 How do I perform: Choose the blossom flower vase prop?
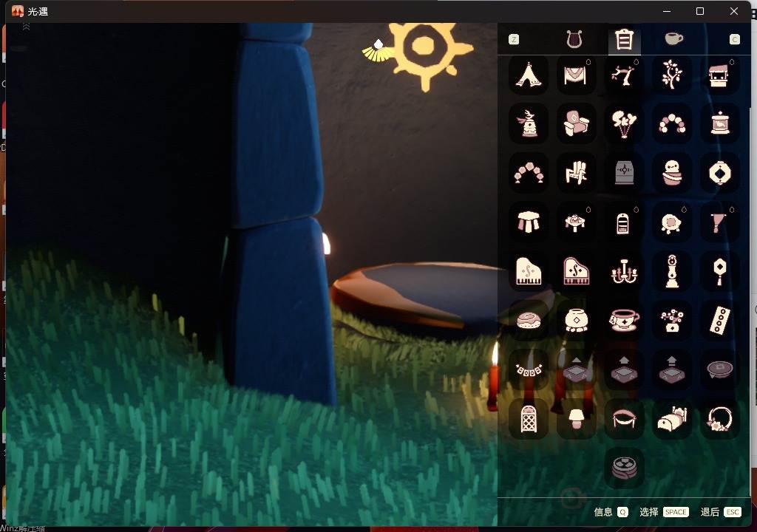671,320
